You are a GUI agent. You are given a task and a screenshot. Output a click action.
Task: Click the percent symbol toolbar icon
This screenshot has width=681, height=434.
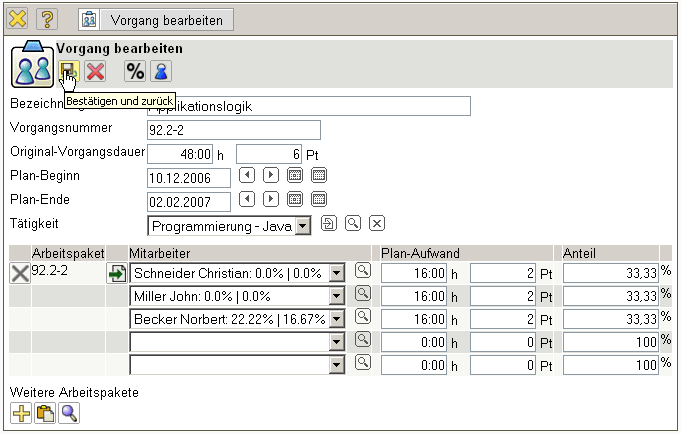coord(134,70)
